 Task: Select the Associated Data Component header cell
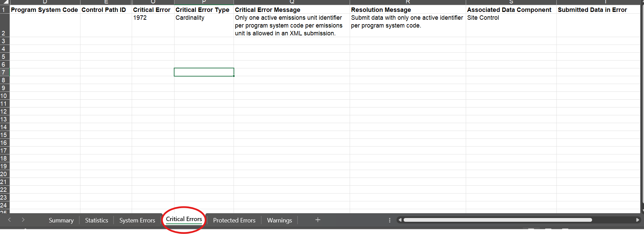[x=511, y=10]
